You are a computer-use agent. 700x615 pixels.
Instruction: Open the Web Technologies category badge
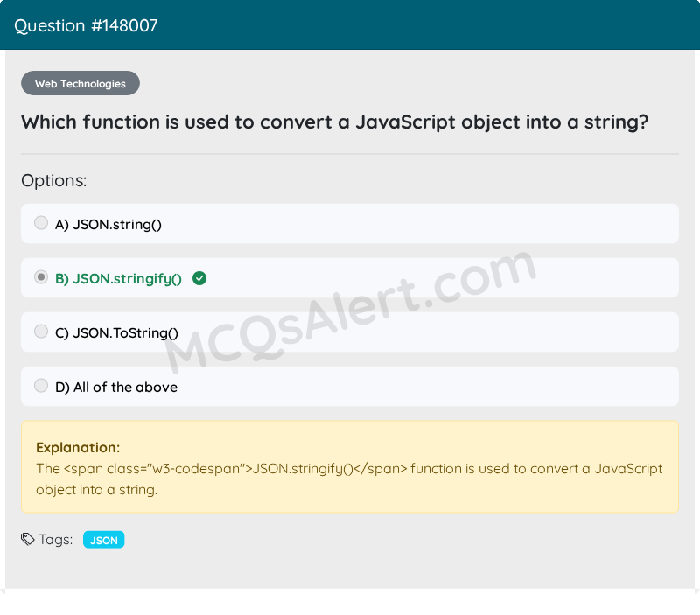pos(80,83)
